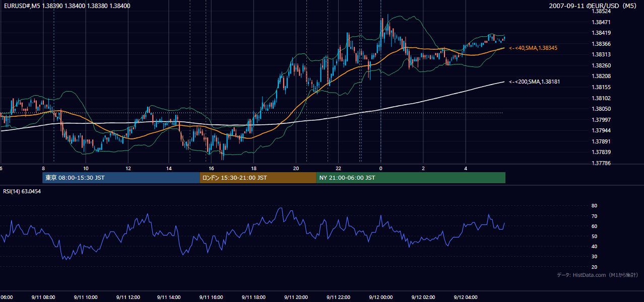Click the 9/11 08:00 time axis label
Screen dimensions: 644x302
click(x=43, y=297)
